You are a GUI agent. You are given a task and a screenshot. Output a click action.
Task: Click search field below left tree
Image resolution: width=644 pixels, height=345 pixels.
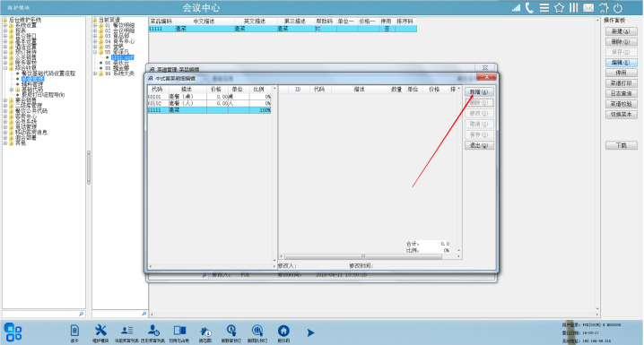[x=44, y=314]
